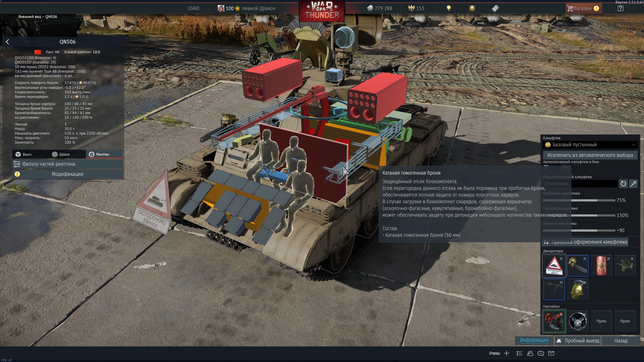The height and width of the screenshot is (362, 644).
Task: Click the refresh user camouflage icon
Action: pos(623,184)
